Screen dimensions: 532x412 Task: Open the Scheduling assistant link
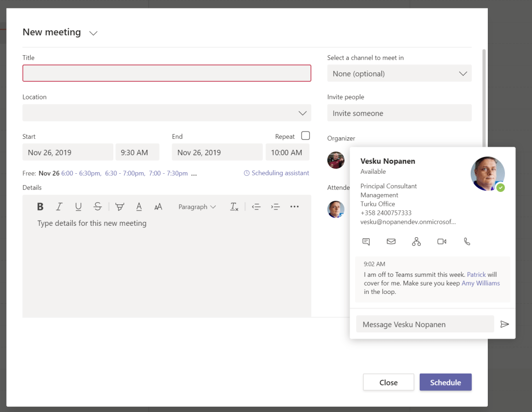(277, 173)
